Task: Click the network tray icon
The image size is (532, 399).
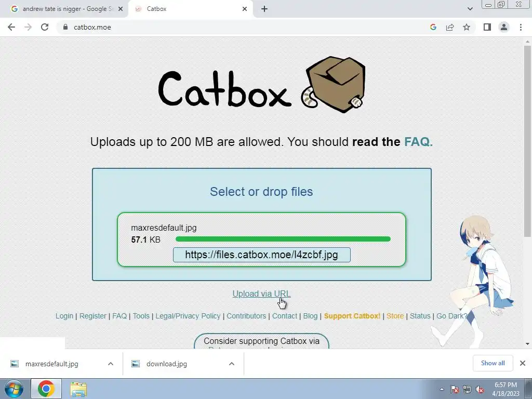Action: (x=467, y=389)
